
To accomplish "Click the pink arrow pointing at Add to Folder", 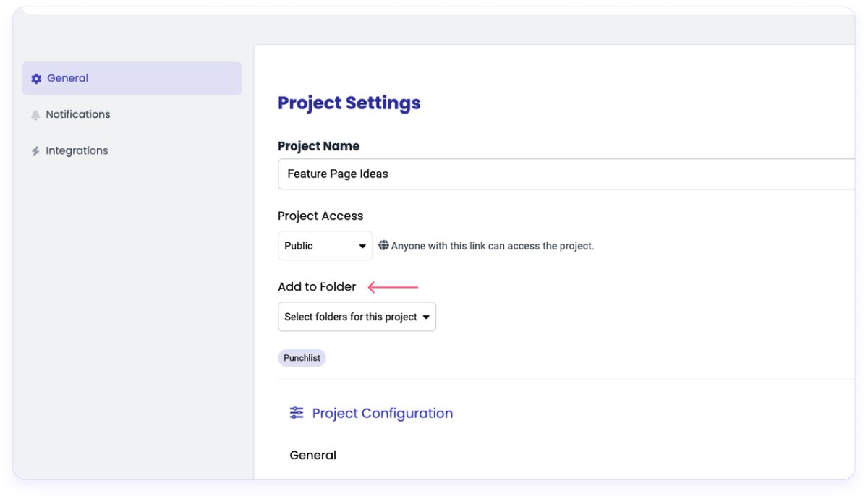I will pos(393,287).
